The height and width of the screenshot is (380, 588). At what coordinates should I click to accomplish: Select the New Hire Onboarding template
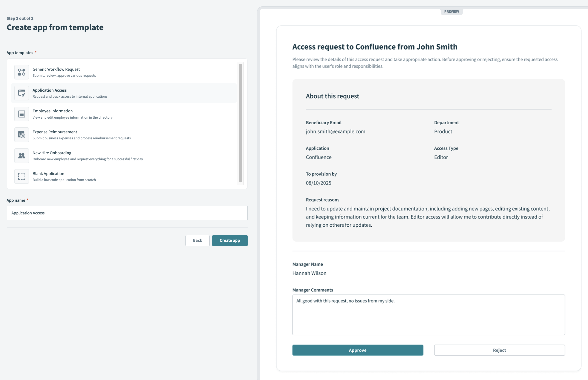point(52,153)
